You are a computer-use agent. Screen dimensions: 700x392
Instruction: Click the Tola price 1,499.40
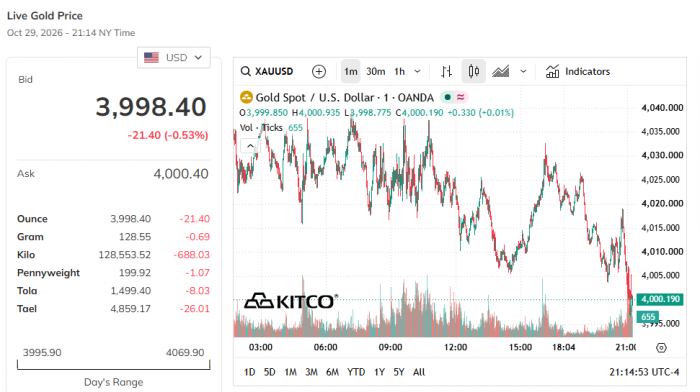tap(131, 291)
